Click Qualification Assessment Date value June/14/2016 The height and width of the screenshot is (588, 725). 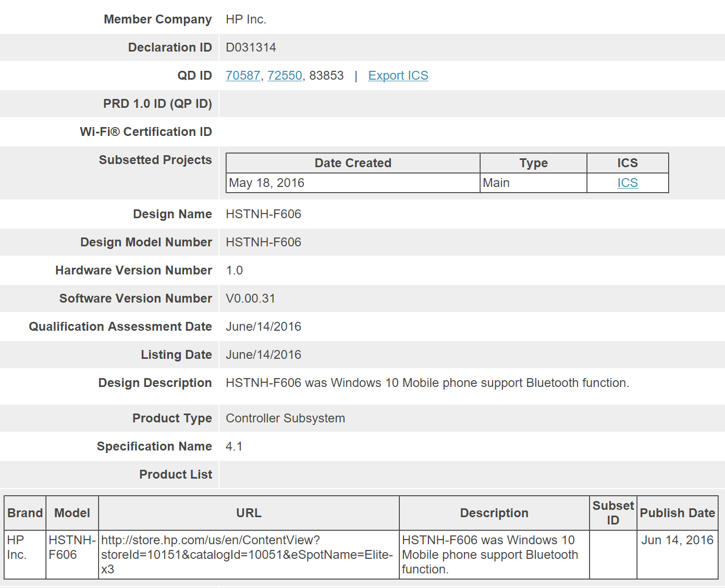(263, 327)
